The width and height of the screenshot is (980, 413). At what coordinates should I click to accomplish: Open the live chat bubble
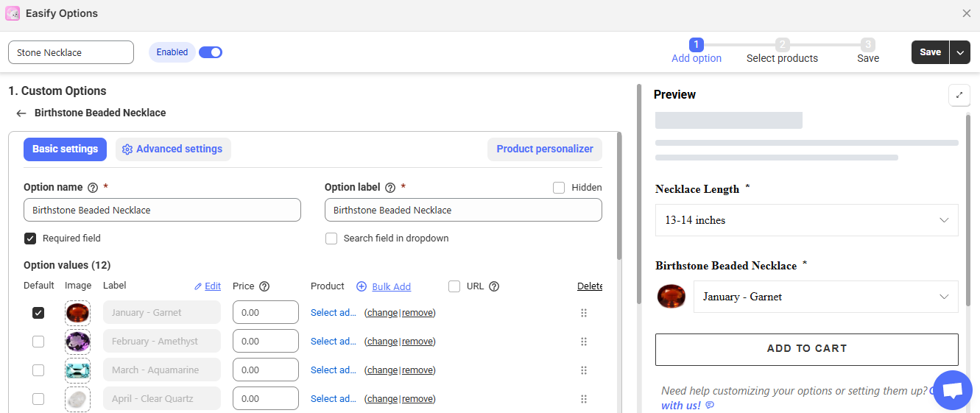[x=952, y=390]
